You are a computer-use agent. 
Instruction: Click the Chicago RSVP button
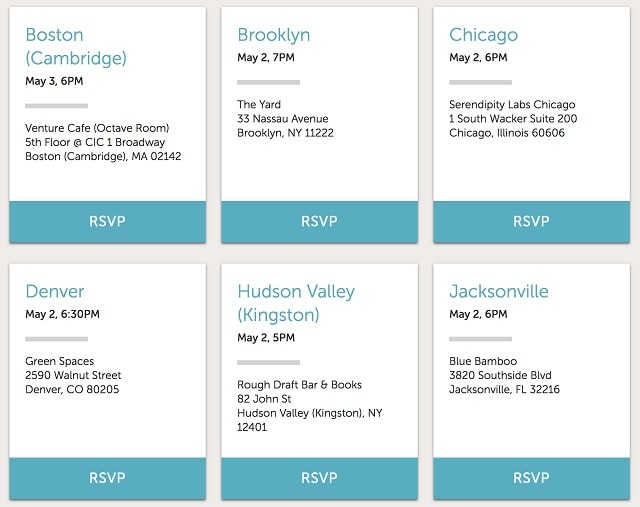pos(531,222)
